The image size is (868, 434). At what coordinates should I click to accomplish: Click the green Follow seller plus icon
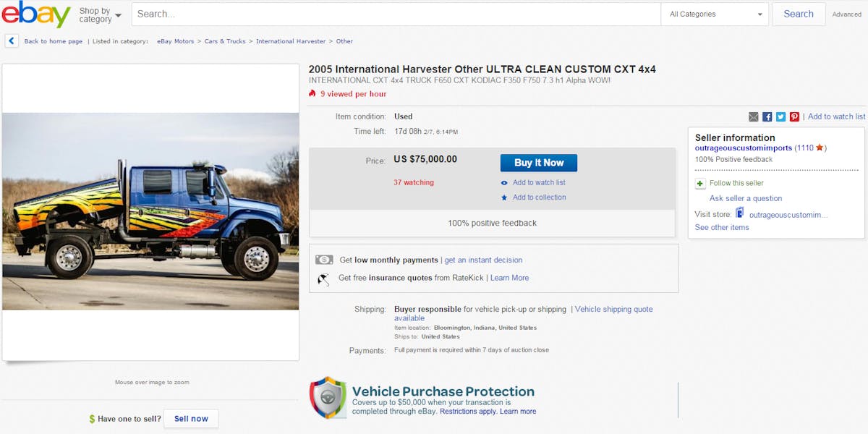click(x=700, y=184)
